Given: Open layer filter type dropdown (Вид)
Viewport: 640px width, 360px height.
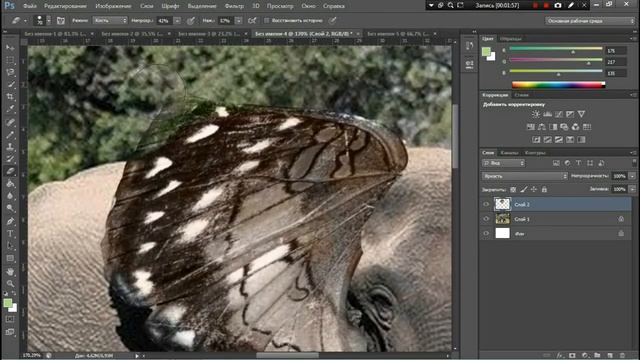Looking at the screenshot, I should (503, 163).
